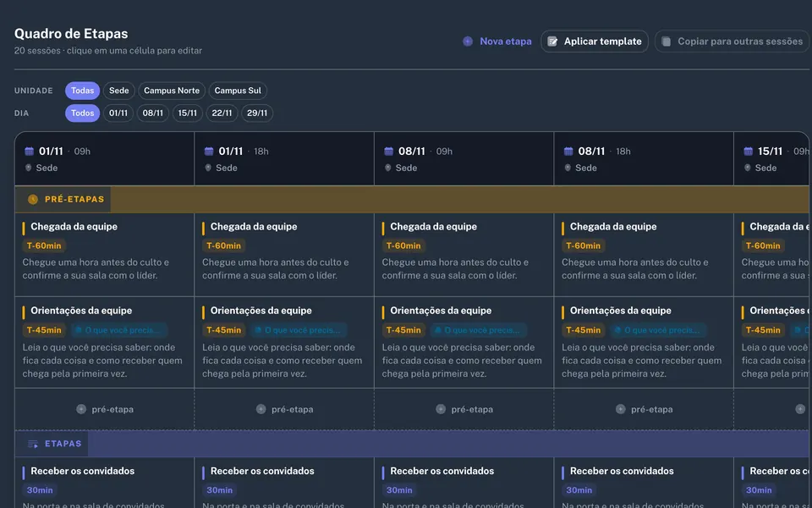
Task: Click the 30min badge in the 15/11 column
Action: [759, 490]
